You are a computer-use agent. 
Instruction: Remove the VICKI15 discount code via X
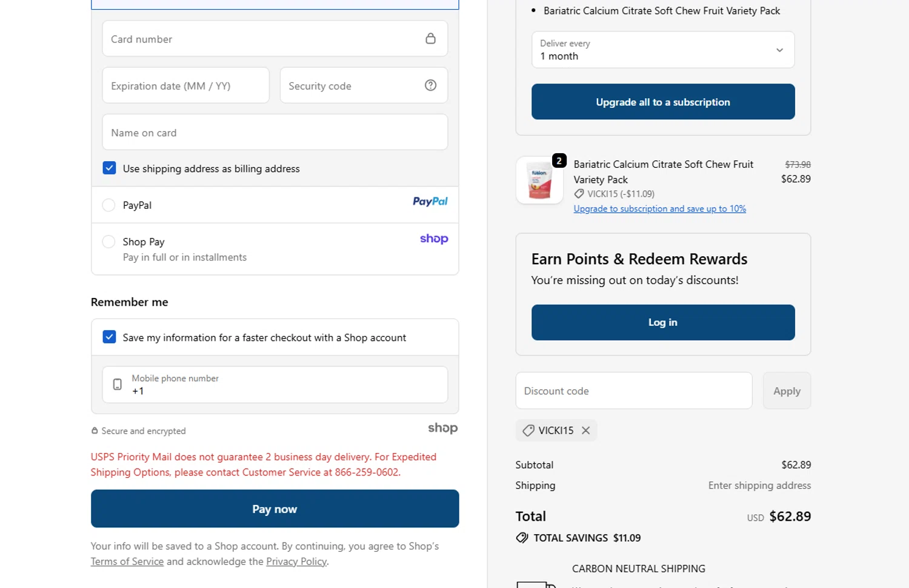(x=585, y=431)
